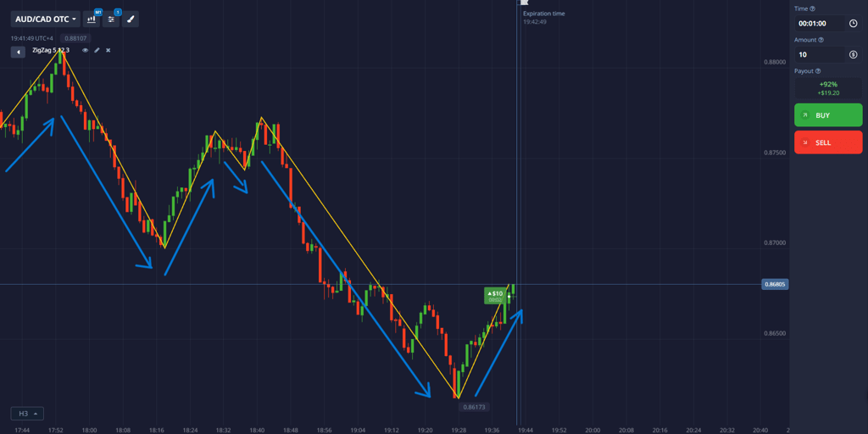This screenshot has width=868, height=434.
Task: Click the +92% payout box
Action: (x=828, y=88)
